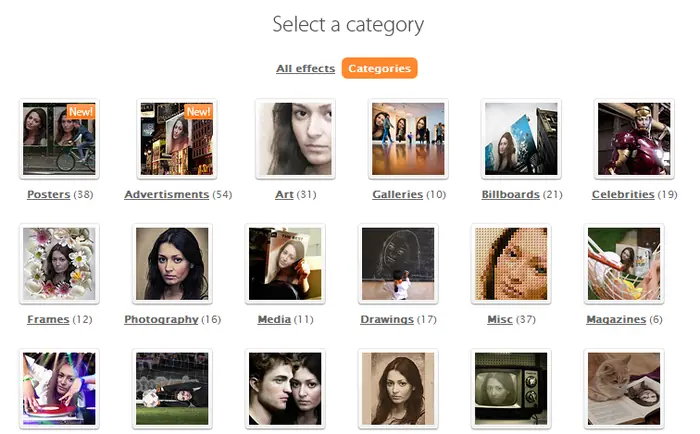The width and height of the screenshot is (700, 434).
Task: Open the Media category link
Action: coord(274,320)
